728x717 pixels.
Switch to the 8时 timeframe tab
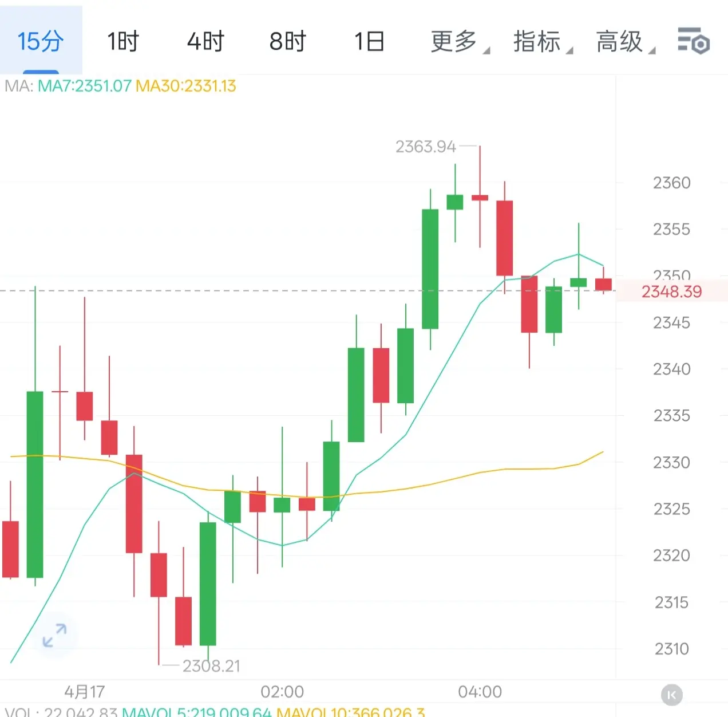pyautogui.click(x=288, y=41)
